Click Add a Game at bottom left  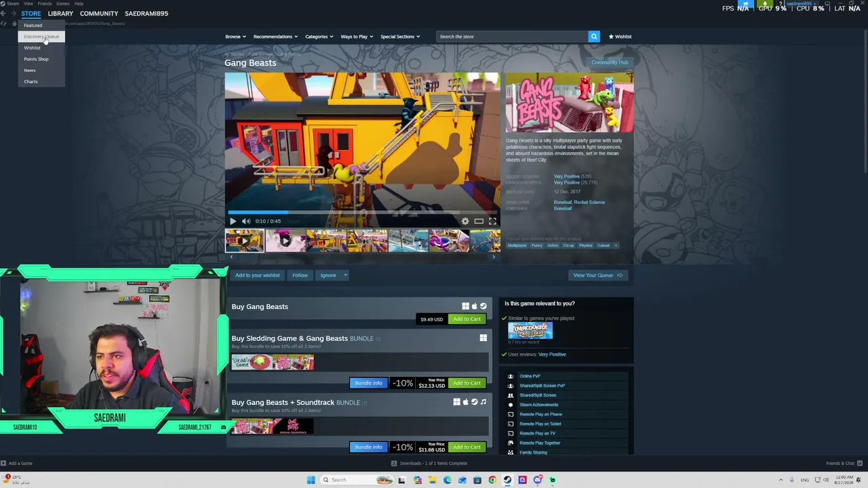[16, 464]
